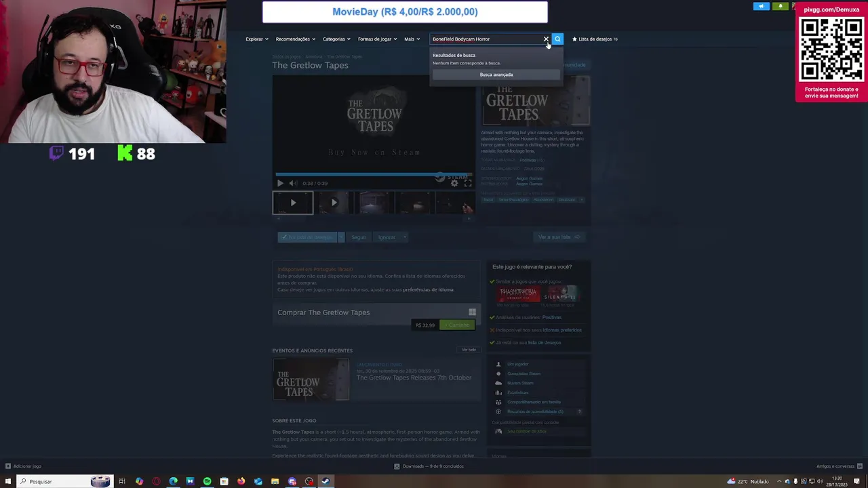Switch to Steam in the taskbar
The image size is (868, 488).
(325, 481)
